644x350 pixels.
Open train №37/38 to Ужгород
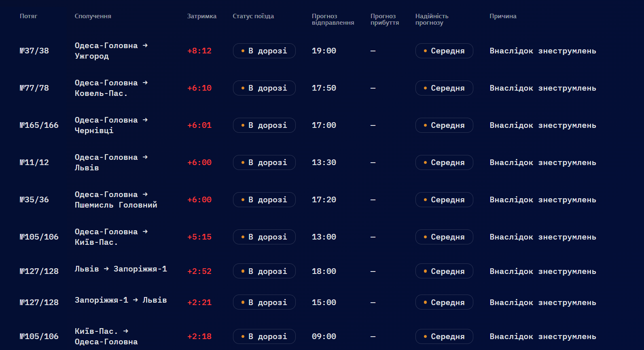(34, 51)
